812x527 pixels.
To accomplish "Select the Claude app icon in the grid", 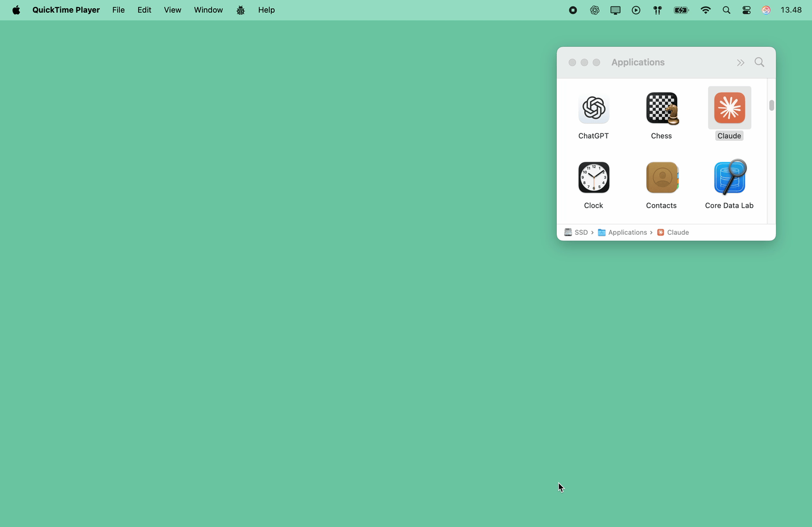I will (x=729, y=108).
